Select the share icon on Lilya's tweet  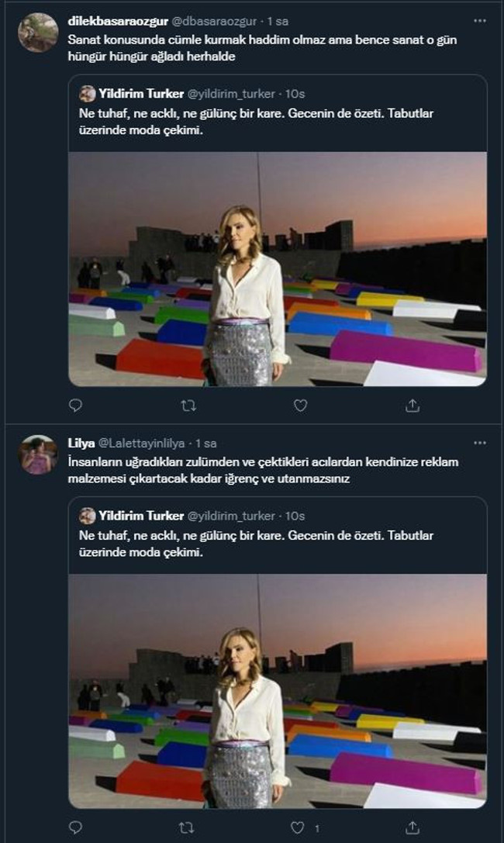pyautogui.click(x=412, y=826)
